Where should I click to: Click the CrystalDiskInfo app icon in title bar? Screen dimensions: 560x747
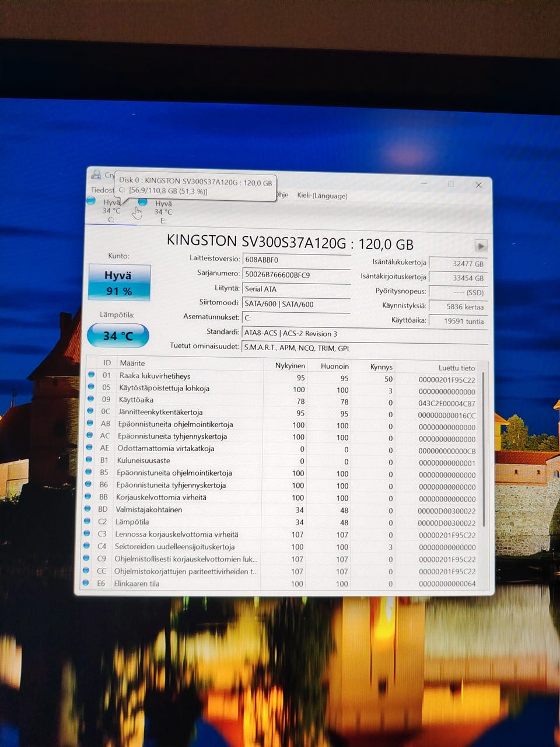point(96,174)
